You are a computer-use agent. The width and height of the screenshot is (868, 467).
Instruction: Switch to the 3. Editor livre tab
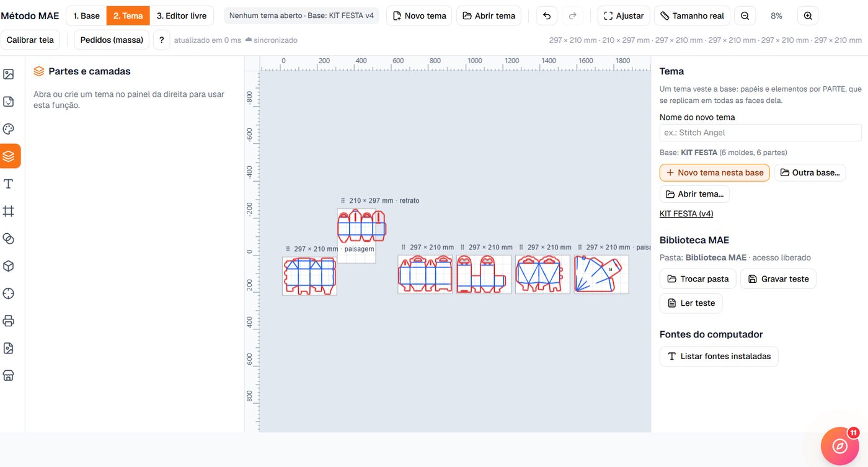pyautogui.click(x=182, y=16)
